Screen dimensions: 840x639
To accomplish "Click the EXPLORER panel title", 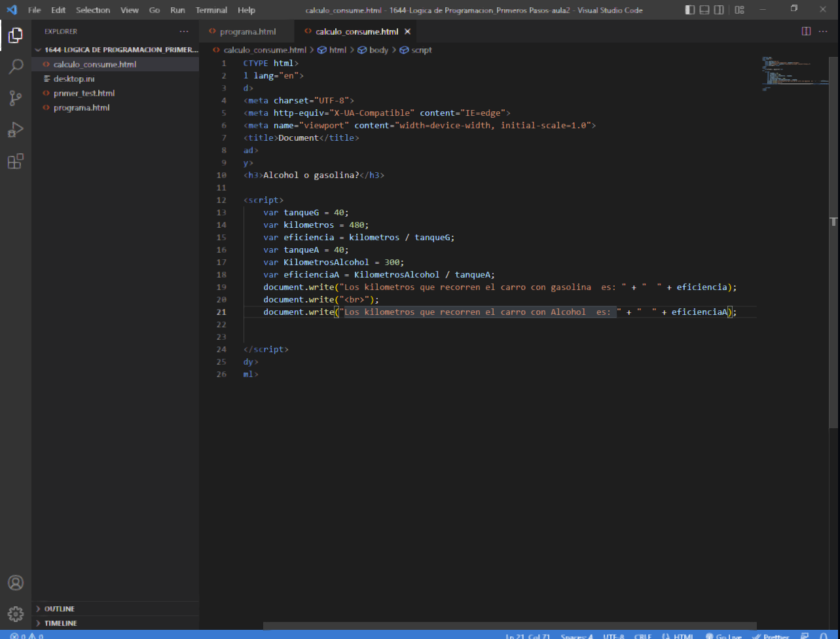I will pyautogui.click(x=61, y=31).
